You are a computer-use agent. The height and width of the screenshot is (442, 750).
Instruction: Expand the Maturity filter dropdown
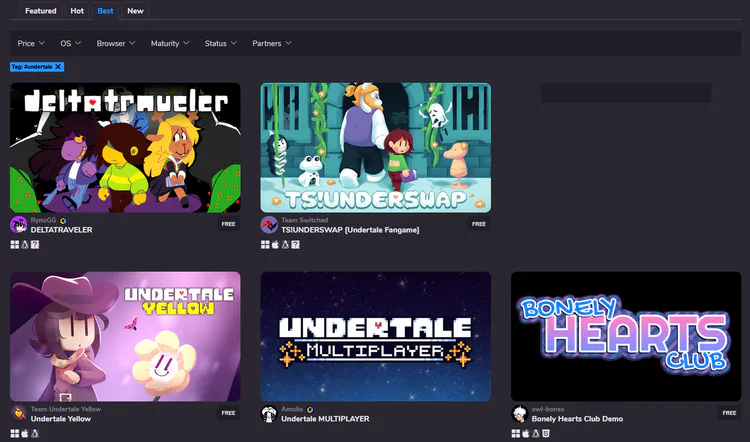click(x=170, y=43)
